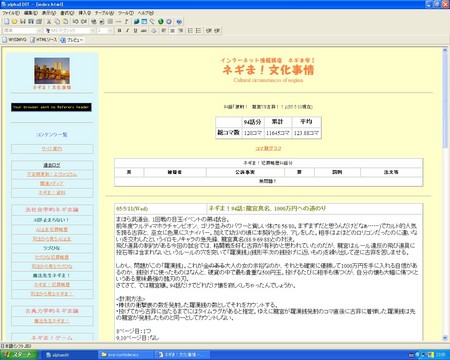Open the 関連メディア sidebar link
450x360 pixels.
pos(52,183)
